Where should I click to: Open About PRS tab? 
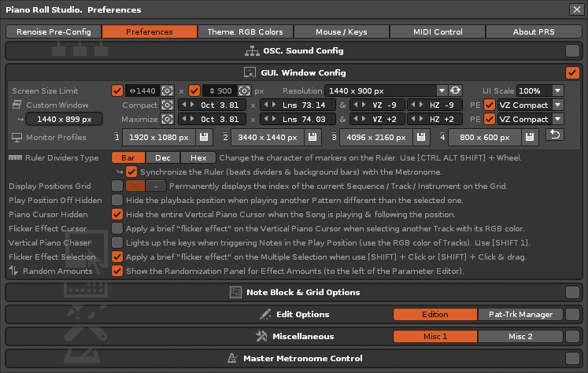pos(534,31)
